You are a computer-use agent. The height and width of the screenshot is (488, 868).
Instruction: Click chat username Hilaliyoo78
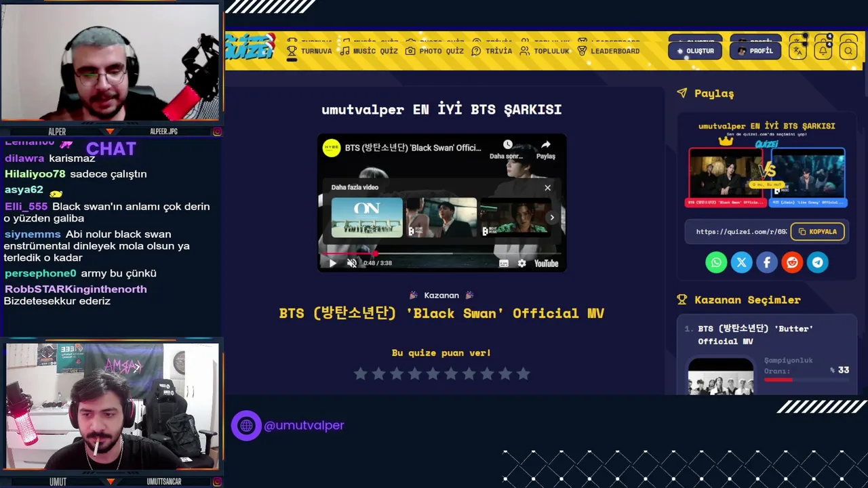35,174
